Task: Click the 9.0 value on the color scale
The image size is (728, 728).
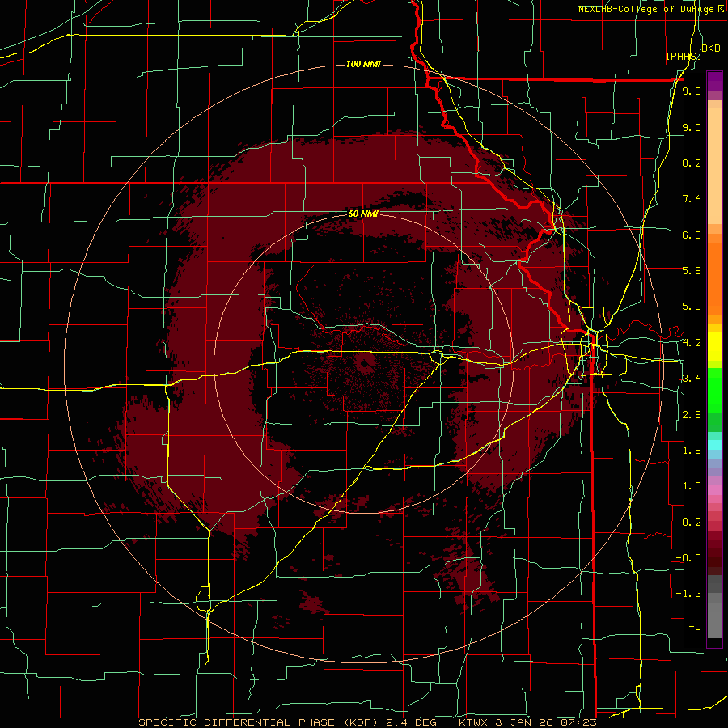Action: (692, 127)
